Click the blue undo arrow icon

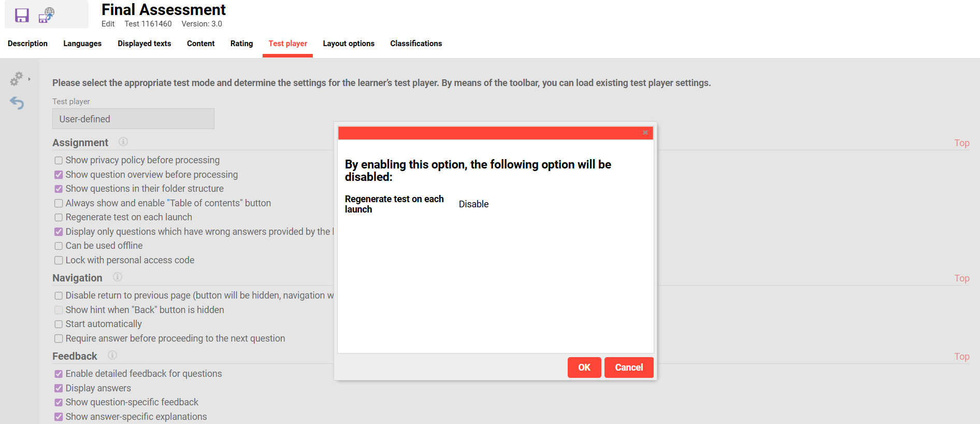coord(17,103)
